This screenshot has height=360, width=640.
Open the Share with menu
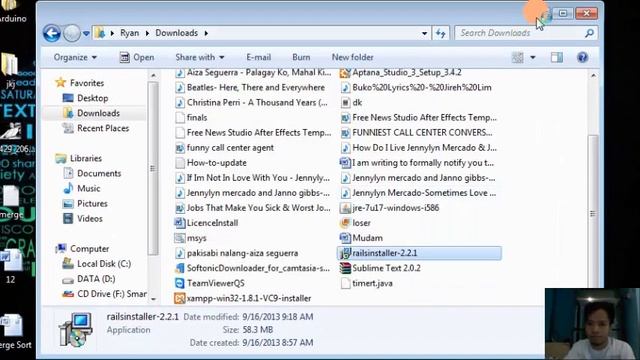[200, 58]
